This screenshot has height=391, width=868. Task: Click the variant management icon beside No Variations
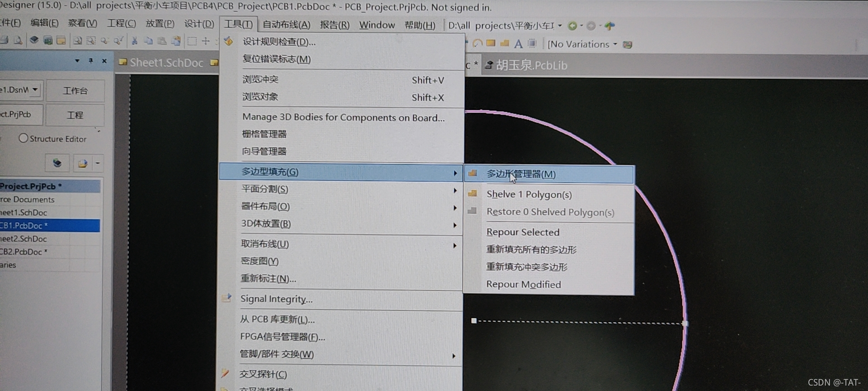pyautogui.click(x=627, y=44)
